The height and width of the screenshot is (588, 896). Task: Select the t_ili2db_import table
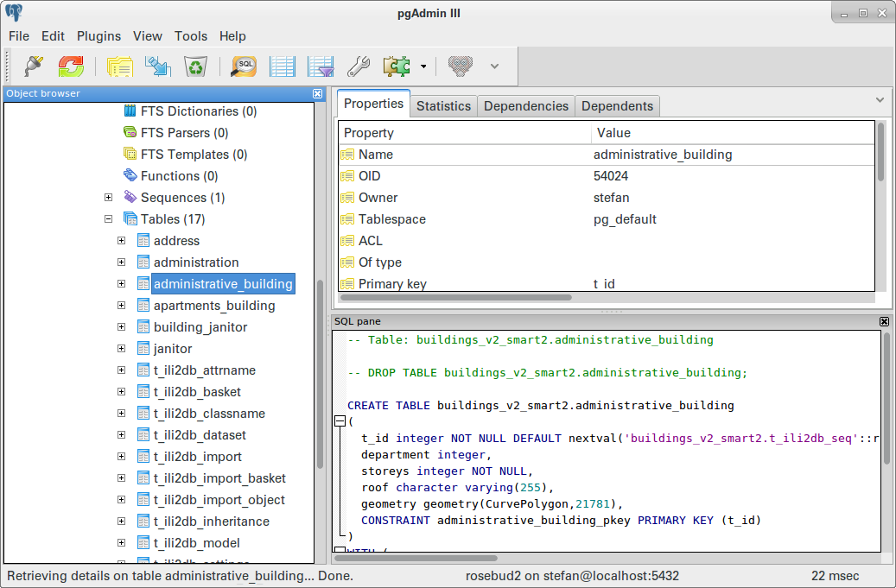click(197, 458)
